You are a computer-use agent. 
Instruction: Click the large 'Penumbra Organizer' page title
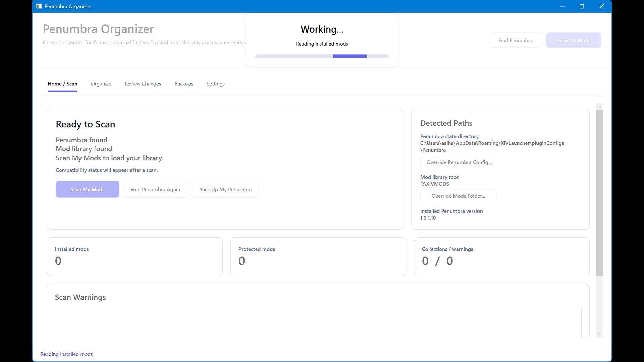[x=98, y=29]
